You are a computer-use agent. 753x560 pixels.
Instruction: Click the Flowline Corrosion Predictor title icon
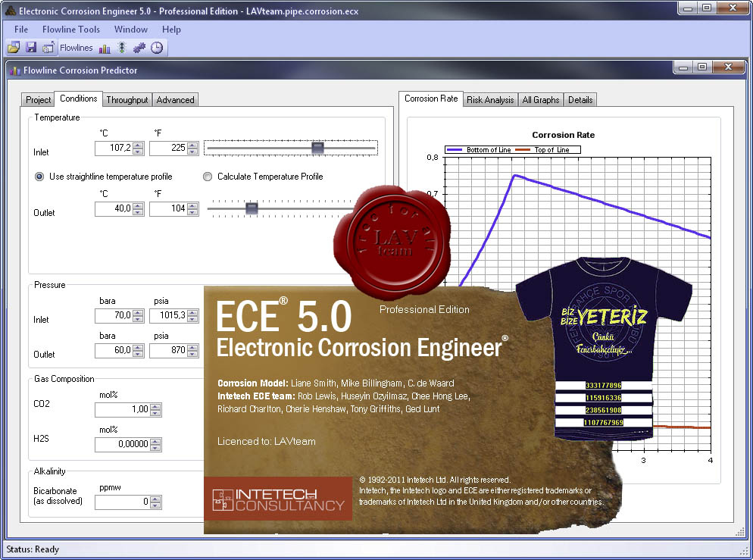coord(15,70)
